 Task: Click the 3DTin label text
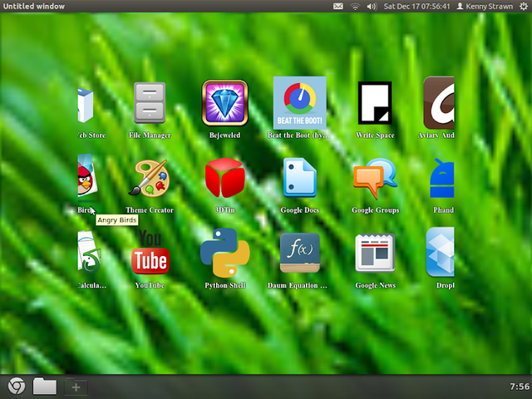(x=225, y=210)
